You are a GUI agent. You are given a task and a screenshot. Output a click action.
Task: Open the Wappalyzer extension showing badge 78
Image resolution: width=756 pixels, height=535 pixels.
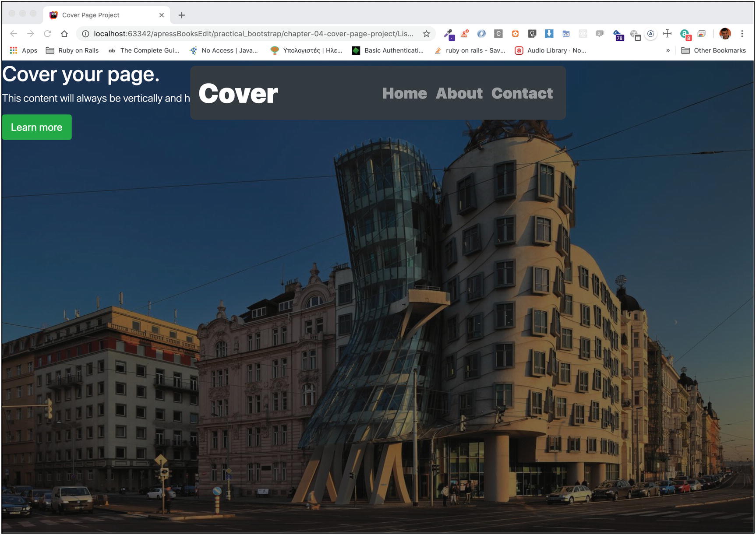618,34
